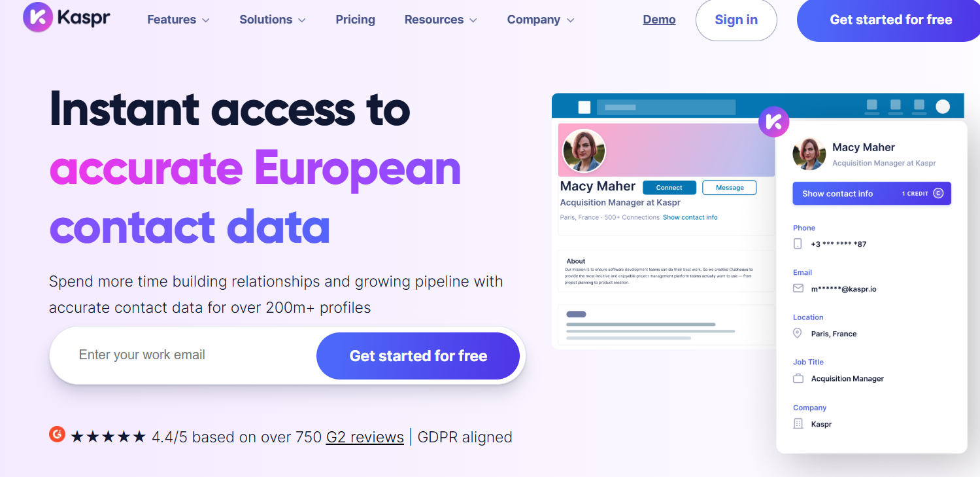Click the credit coin icon

[938, 194]
